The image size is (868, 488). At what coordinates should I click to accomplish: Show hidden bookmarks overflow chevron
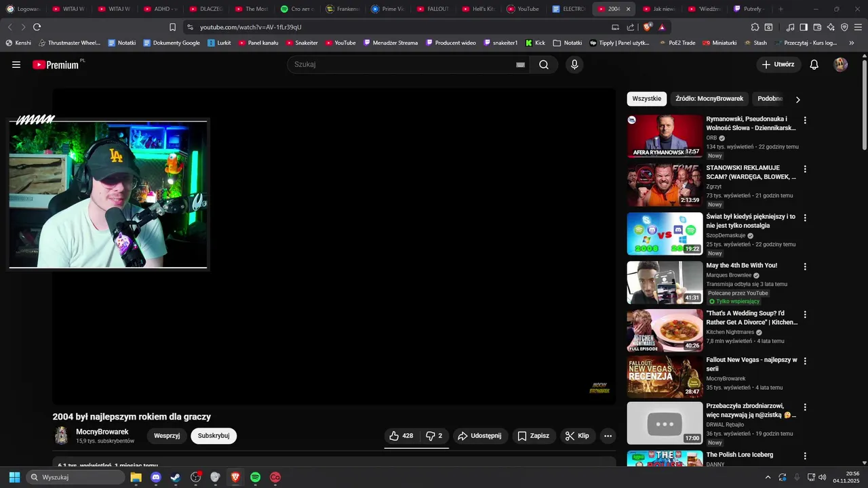852,43
